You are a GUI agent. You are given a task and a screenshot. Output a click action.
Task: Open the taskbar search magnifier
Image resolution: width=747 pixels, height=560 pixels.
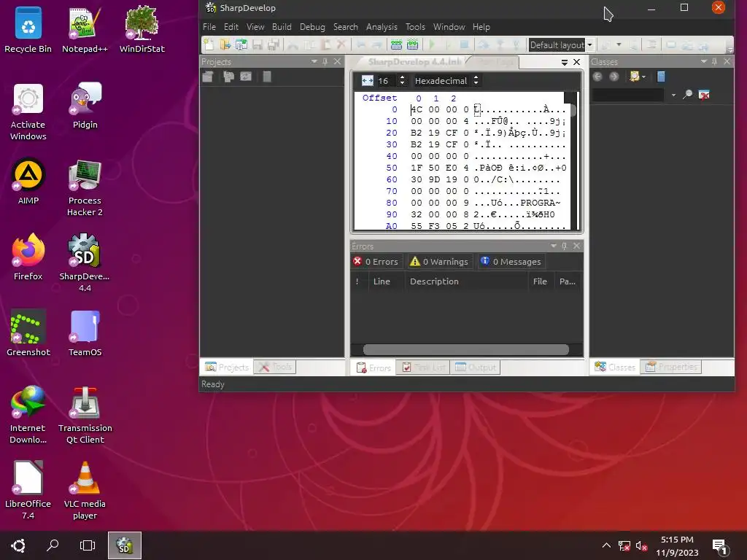[x=53, y=545]
